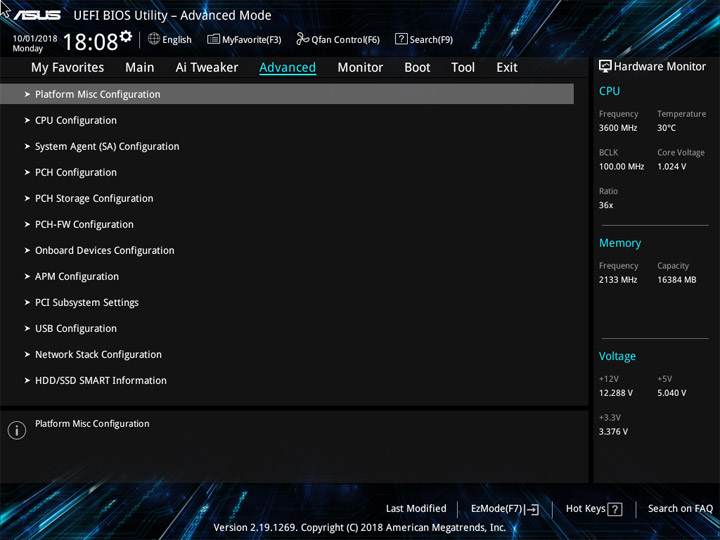Click the info circle icon in help pane
The image size is (720, 540).
pyautogui.click(x=17, y=430)
